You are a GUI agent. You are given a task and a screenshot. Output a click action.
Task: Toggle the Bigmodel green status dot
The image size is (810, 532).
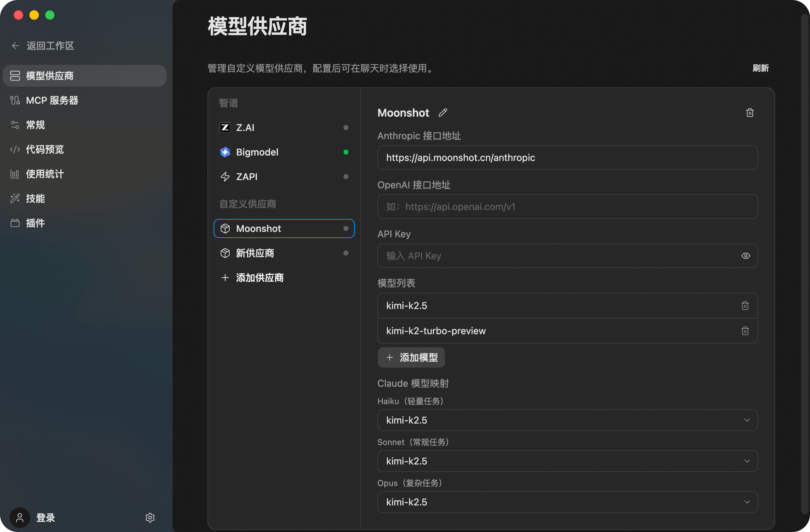tap(346, 152)
